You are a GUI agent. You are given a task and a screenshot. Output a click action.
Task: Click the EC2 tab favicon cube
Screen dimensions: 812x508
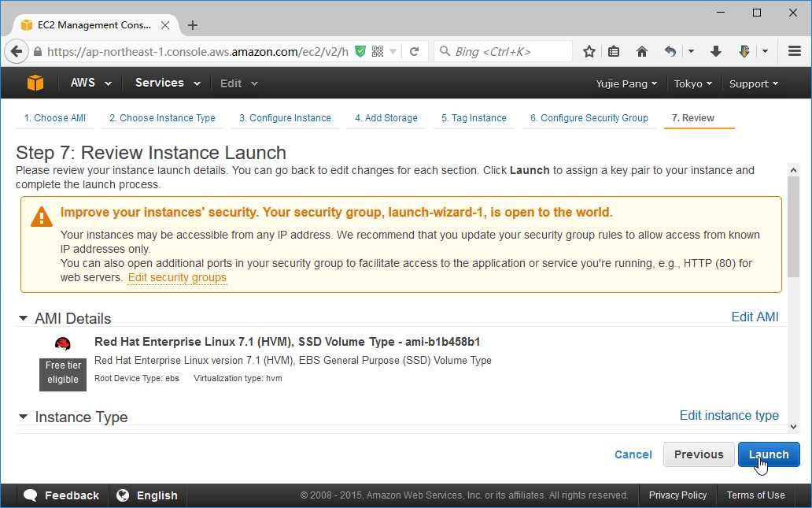(27, 25)
